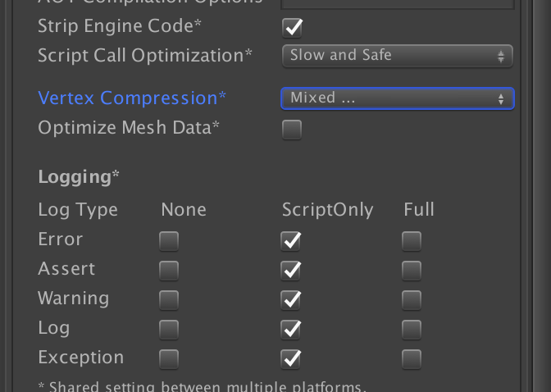This screenshot has width=551, height=392.
Task: Set Exception logging to Full
Action: pyautogui.click(x=412, y=359)
